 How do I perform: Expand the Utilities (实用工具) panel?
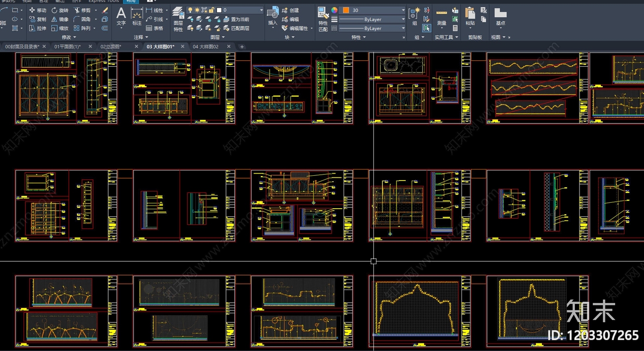(x=446, y=37)
